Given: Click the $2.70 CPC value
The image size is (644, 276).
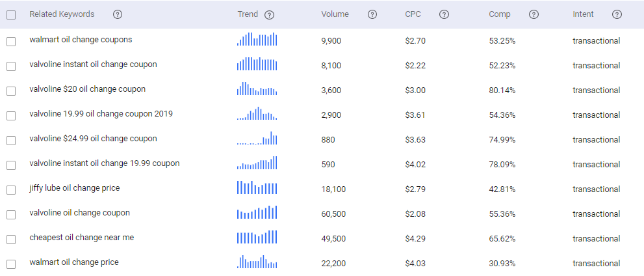Looking at the screenshot, I should pyautogui.click(x=415, y=41).
